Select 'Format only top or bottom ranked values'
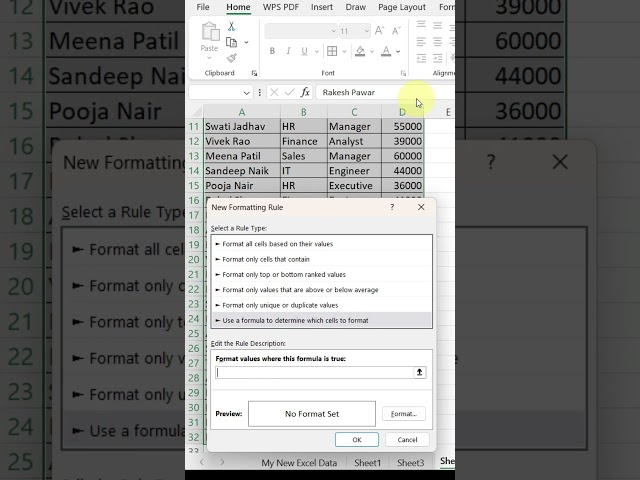The width and height of the screenshot is (640, 480). (322, 275)
